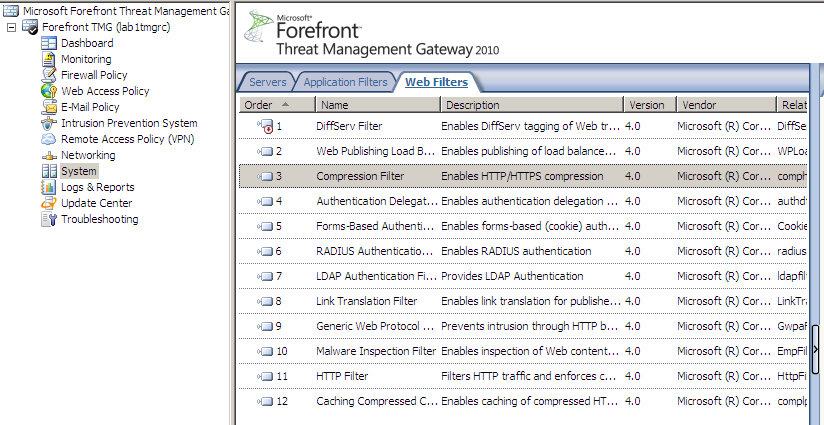Click the DiffServ Filter disabled icon
Viewport: 824px width, 425px height.
click(265, 126)
